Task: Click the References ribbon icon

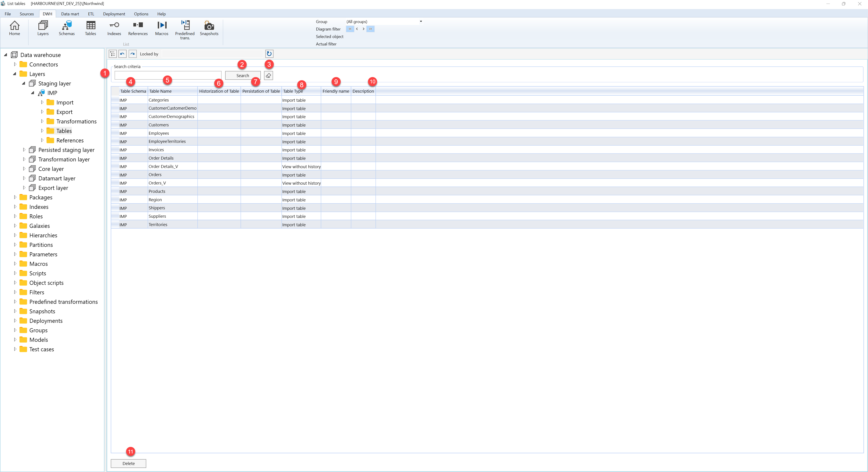Action: tap(138, 28)
